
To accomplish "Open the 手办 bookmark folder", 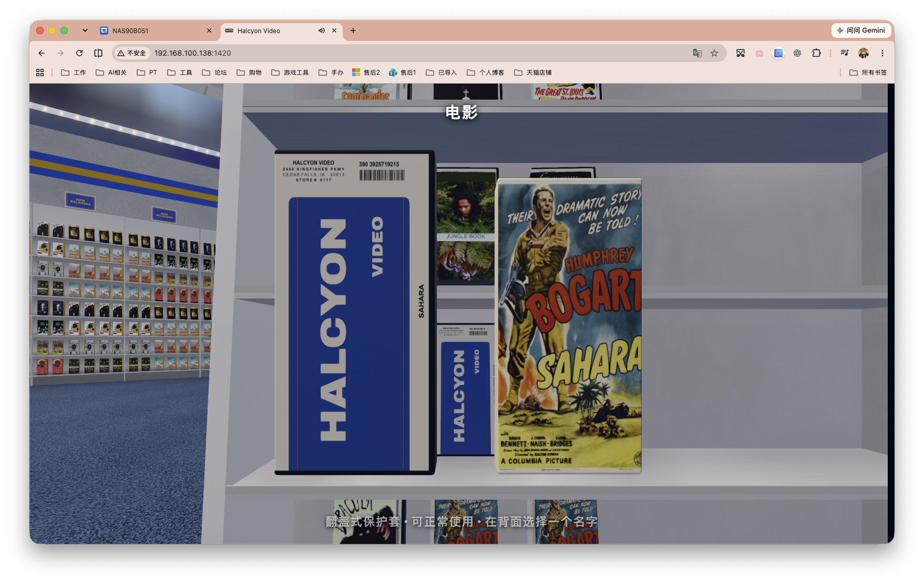I will (x=331, y=73).
